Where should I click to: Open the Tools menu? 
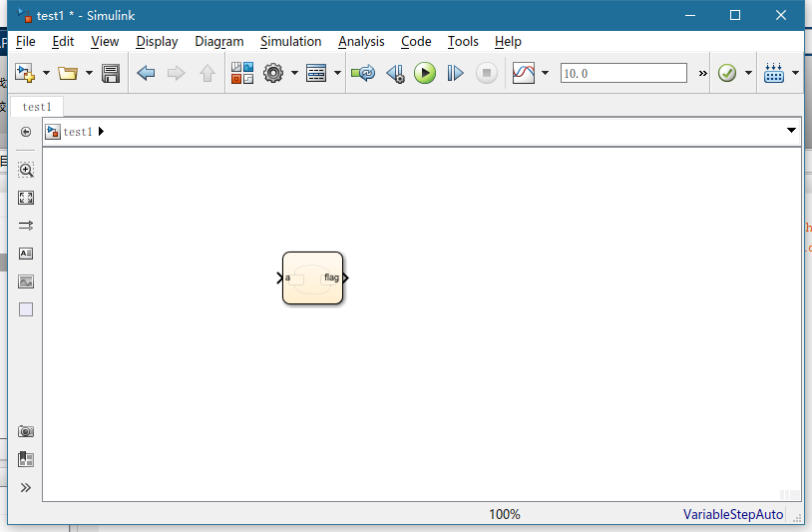click(x=463, y=42)
